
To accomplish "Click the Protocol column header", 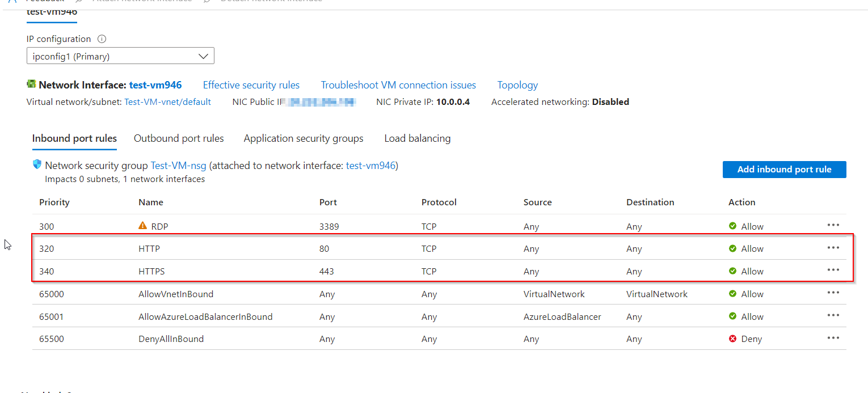I will click(439, 202).
